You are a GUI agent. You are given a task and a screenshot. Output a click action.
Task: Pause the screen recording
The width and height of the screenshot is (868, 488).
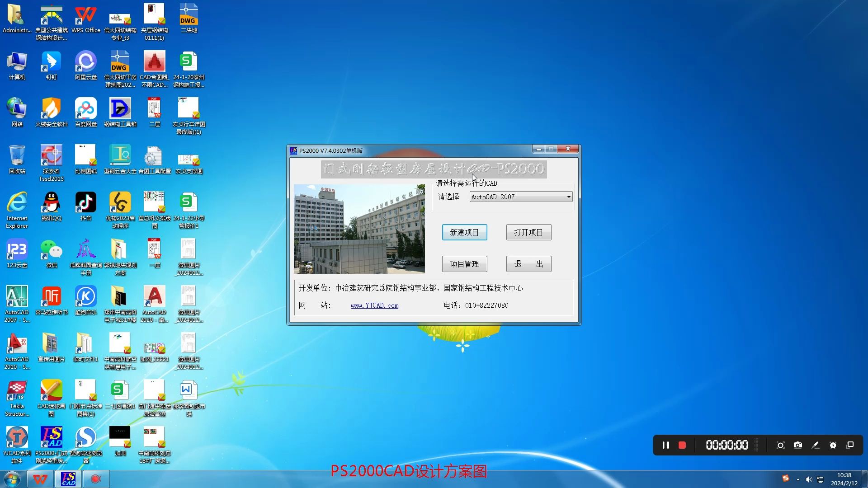pos(665,445)
